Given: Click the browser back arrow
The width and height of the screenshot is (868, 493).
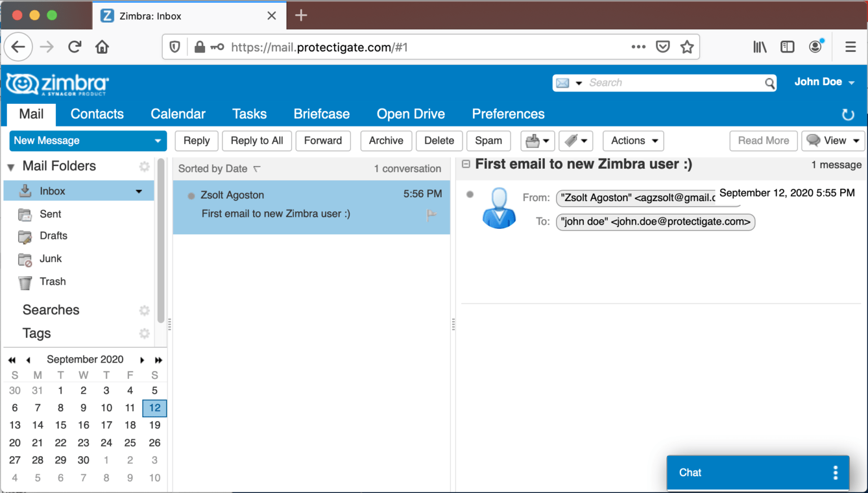Looking at the screenshot, I should [x=18, y=47].
